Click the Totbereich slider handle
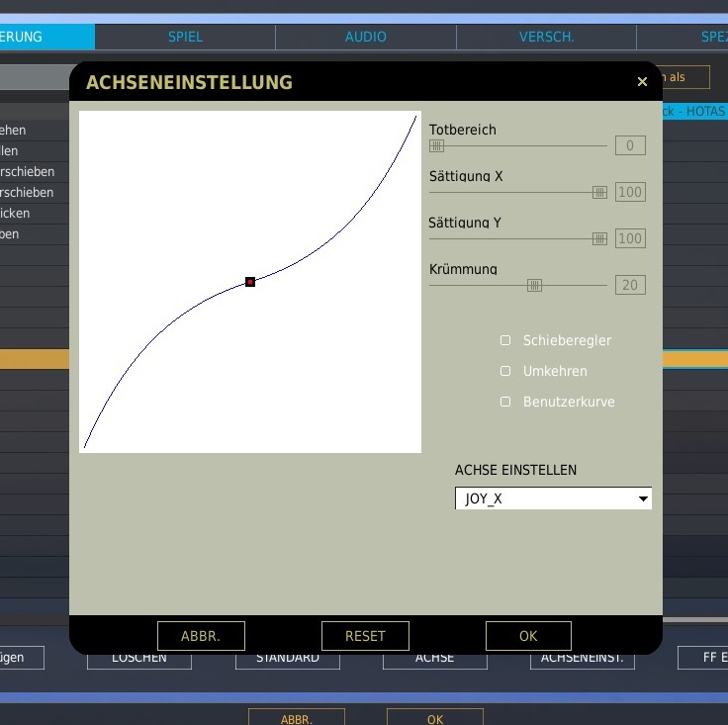The height and width of the screenshot is (725, 728). [436, 146]
